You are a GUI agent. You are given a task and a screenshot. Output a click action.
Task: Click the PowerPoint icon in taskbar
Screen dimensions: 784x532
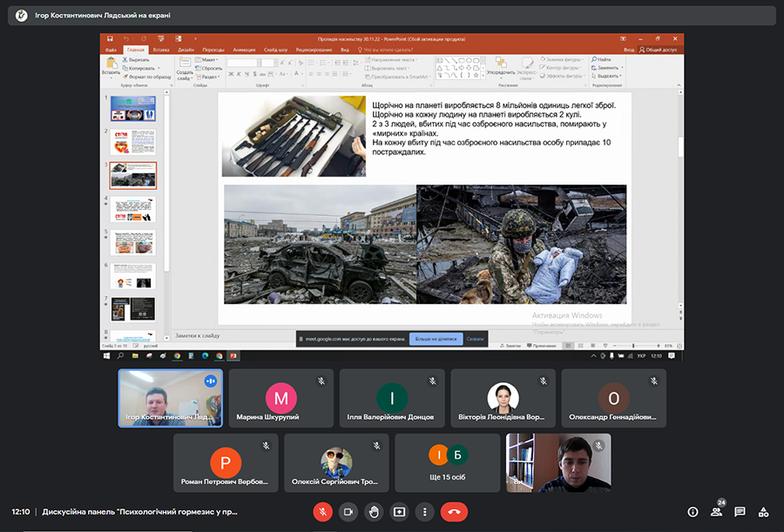coord(233,355)
